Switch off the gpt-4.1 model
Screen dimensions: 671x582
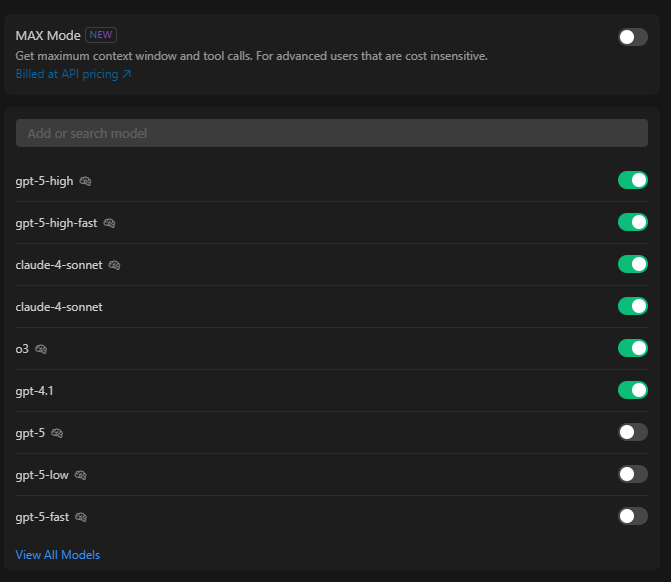click(632, 390)
